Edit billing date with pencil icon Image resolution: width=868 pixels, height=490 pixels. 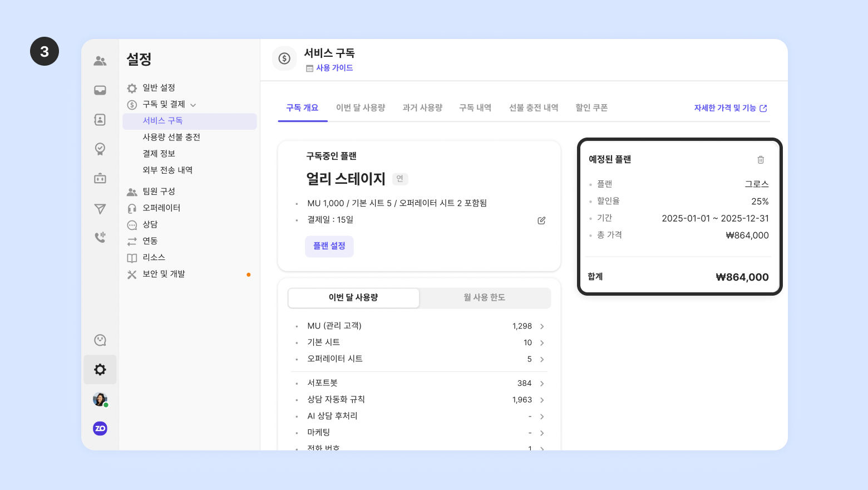click(x=541, y=220)
